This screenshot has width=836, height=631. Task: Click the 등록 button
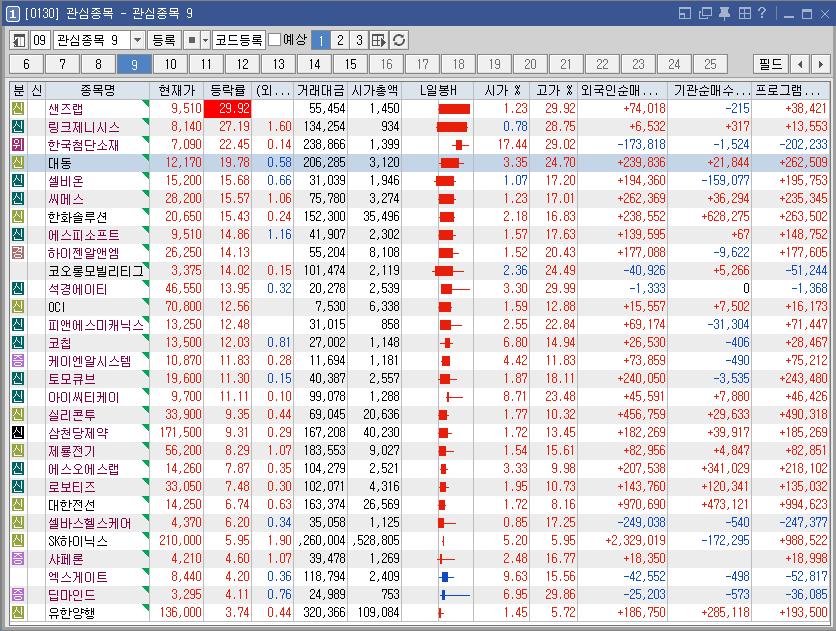click(164, 41)
